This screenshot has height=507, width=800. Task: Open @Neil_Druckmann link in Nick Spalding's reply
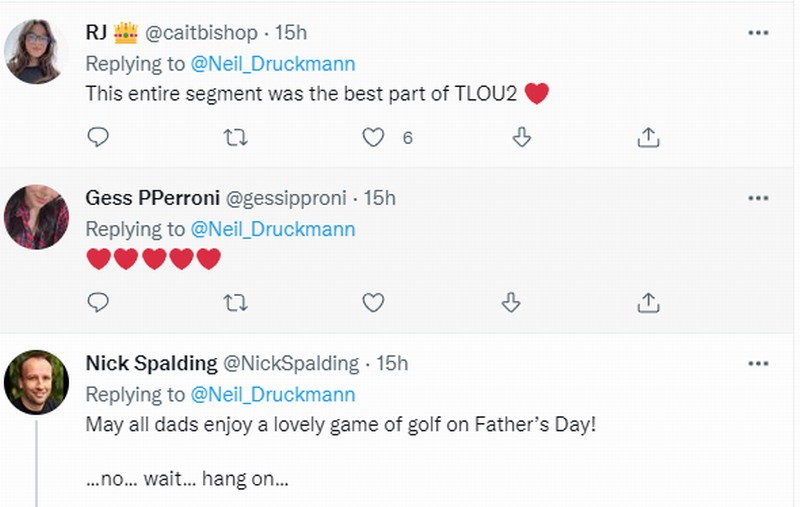coord(273,394)
